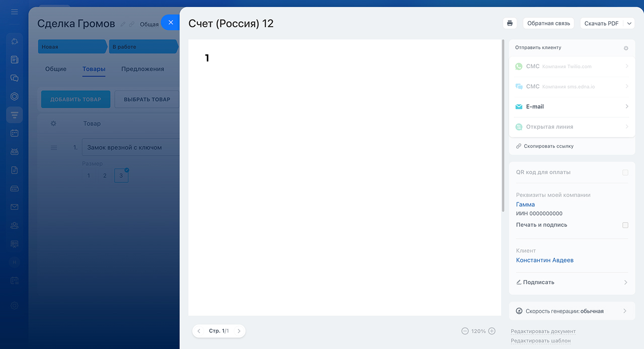Enable QR код для оплаты checkbox
The height and width of the screenshot is (349, 644).
[625, 172]
